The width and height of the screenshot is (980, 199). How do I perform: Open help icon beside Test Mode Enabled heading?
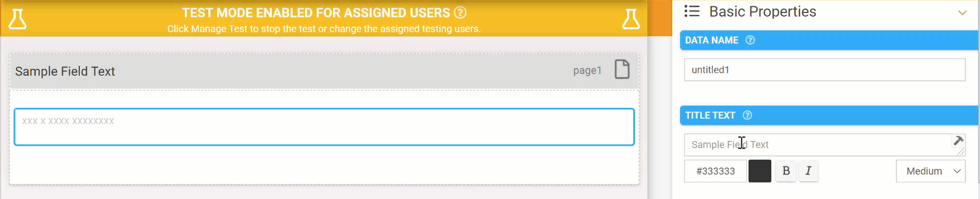click(460, 12)
